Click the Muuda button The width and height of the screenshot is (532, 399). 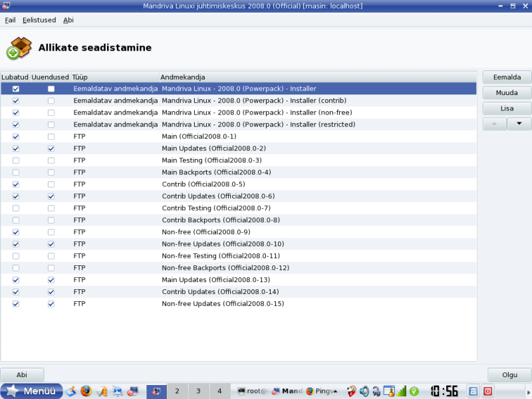pyautogui.click(x=507, y=93)
